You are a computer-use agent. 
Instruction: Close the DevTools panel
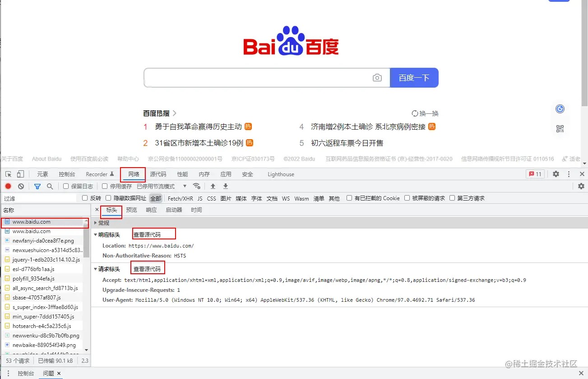(x=582, y=174)
